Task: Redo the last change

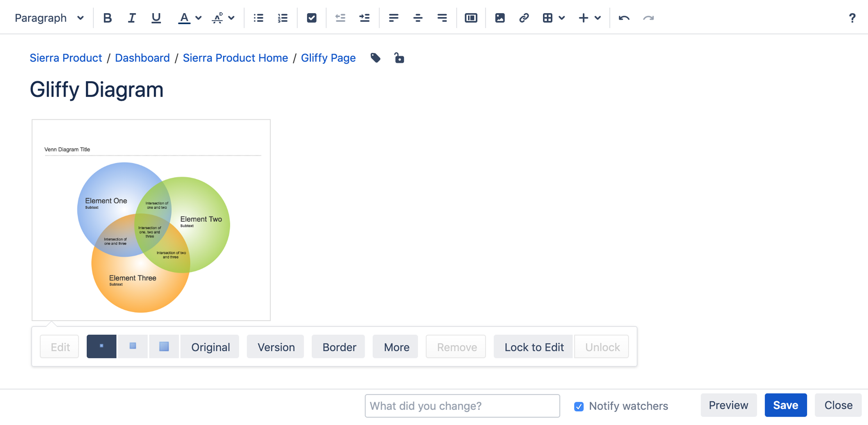Action: (649, 18)
